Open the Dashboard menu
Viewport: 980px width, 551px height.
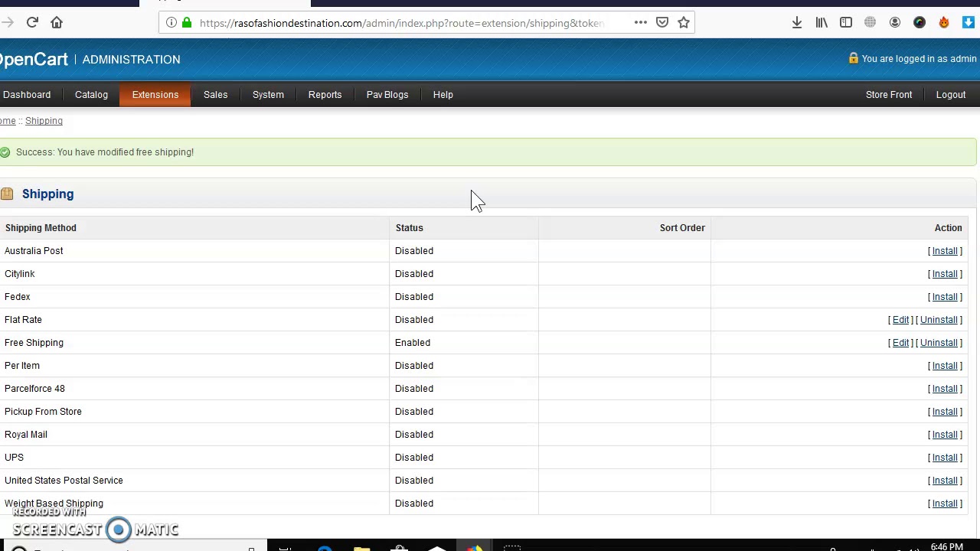26,95
